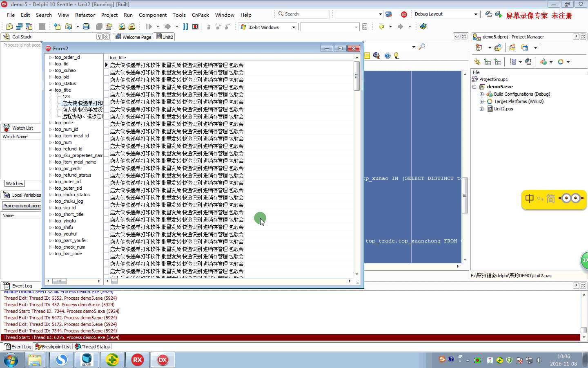Click the Add to project icon in Project Manager

click(x=498, y=48)
